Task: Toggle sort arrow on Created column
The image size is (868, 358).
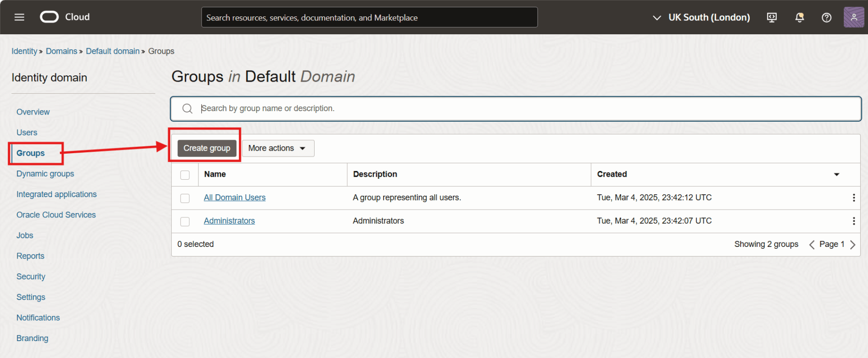Action: pyautogui.click(x=837, y=174)
